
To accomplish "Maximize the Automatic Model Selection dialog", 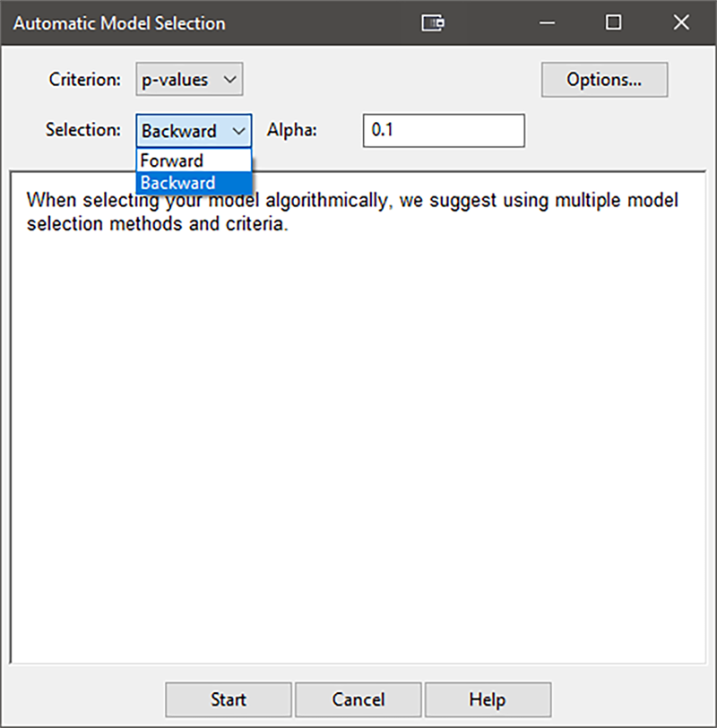I will tap(613, 23).
